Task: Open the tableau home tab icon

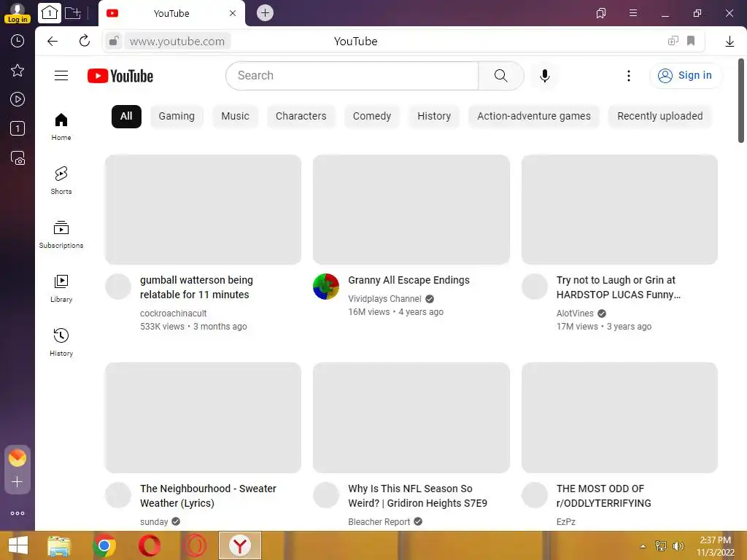Action: coord(50,13)
